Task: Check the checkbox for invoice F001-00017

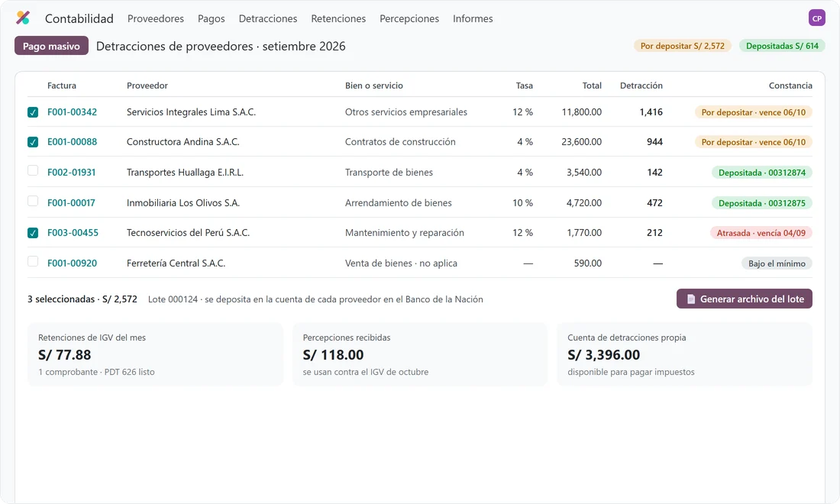Action: [33, 202]
